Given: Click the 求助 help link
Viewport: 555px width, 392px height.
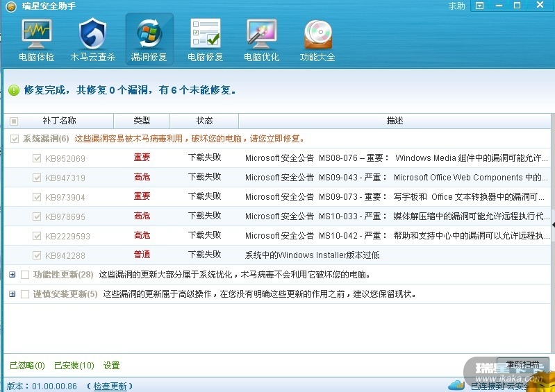Looking at the screenshot, I should click(456, 6).
